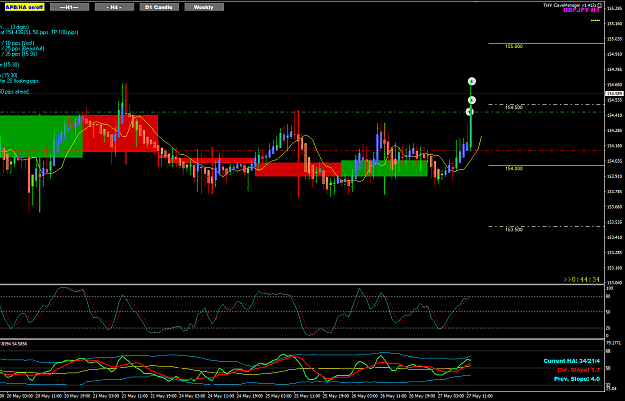Click the highlighted current price tag on axis
This screenshot has width=625, height=401.
pyautogui.click(x=614, y=94)
